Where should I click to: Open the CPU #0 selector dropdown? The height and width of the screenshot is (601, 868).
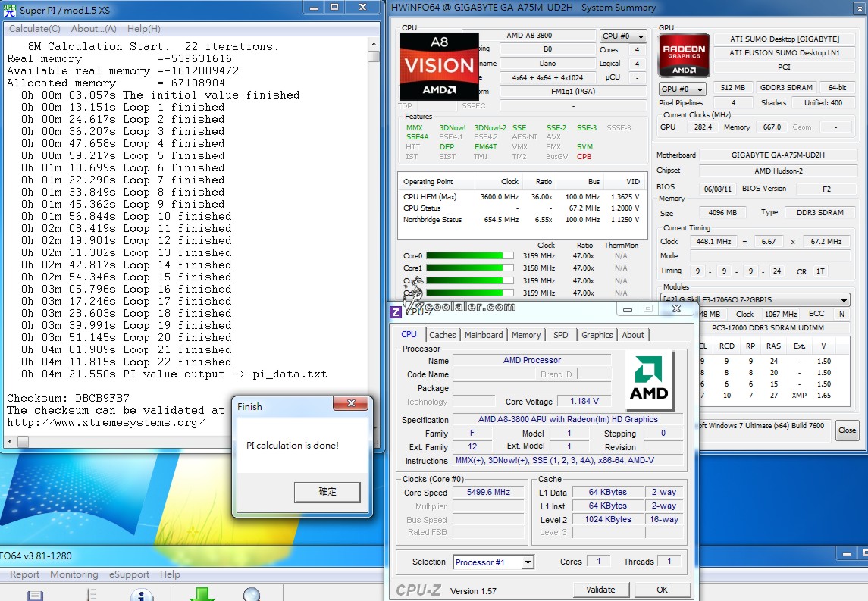click(623, 36)
